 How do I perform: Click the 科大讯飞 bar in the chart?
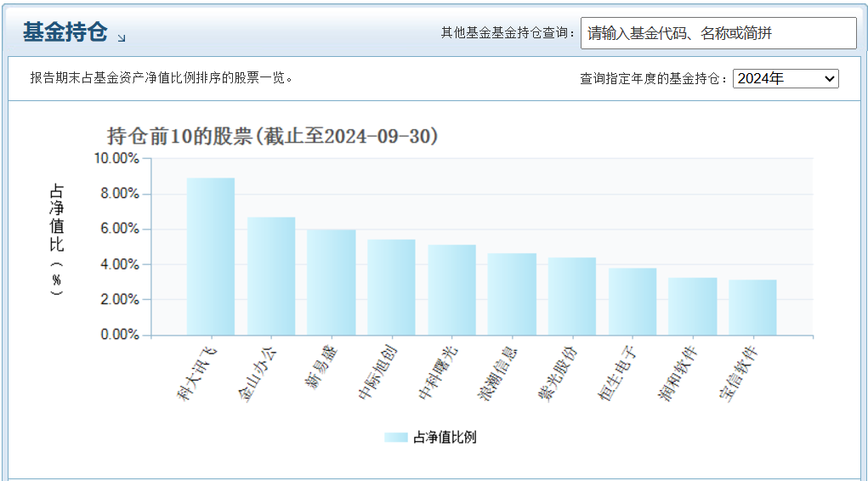point(211,257)
